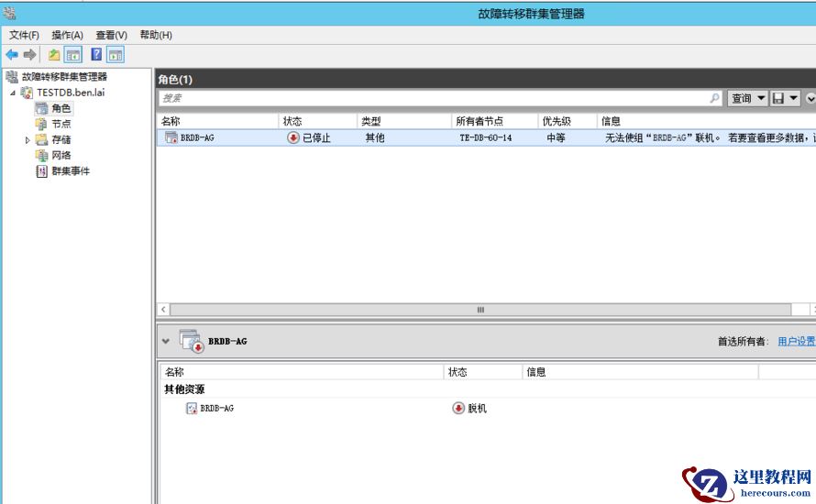Image resolution: width=816 pixels, height=504 pixels.
Task: Click the 信息 header in resources panel
Action: [640, 372]
